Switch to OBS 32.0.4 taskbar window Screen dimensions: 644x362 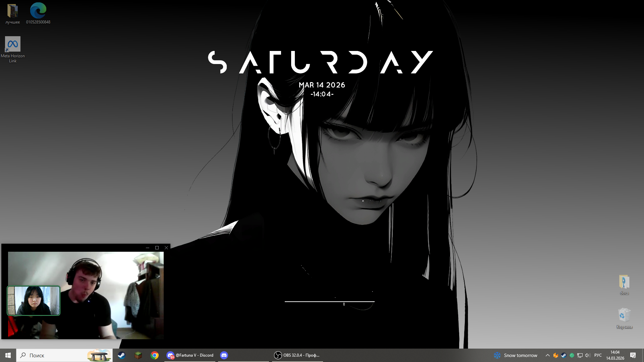297,355
